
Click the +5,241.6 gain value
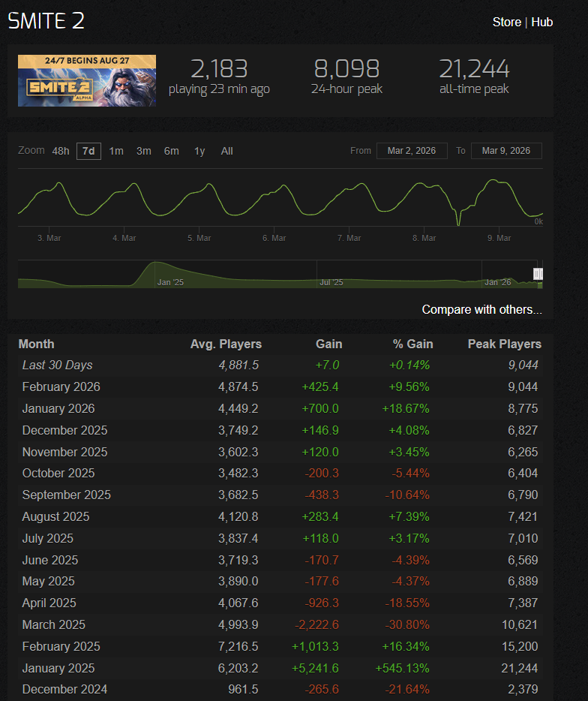point(315,668)
